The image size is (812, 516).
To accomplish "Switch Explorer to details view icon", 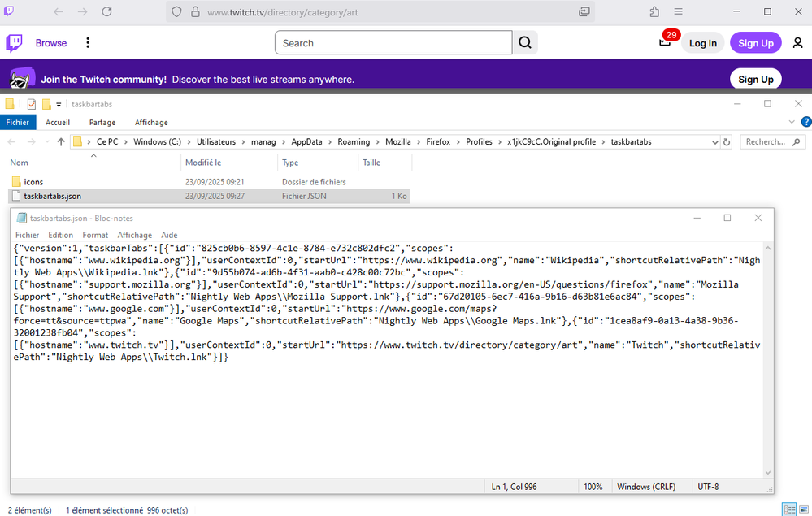I will (788, 509).
